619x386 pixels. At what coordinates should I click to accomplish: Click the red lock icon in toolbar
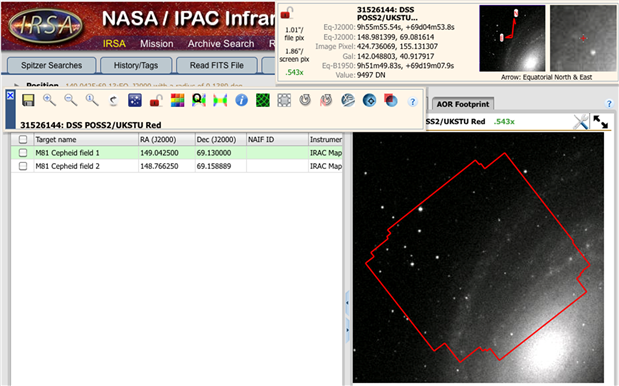click(x=156, y=101)
